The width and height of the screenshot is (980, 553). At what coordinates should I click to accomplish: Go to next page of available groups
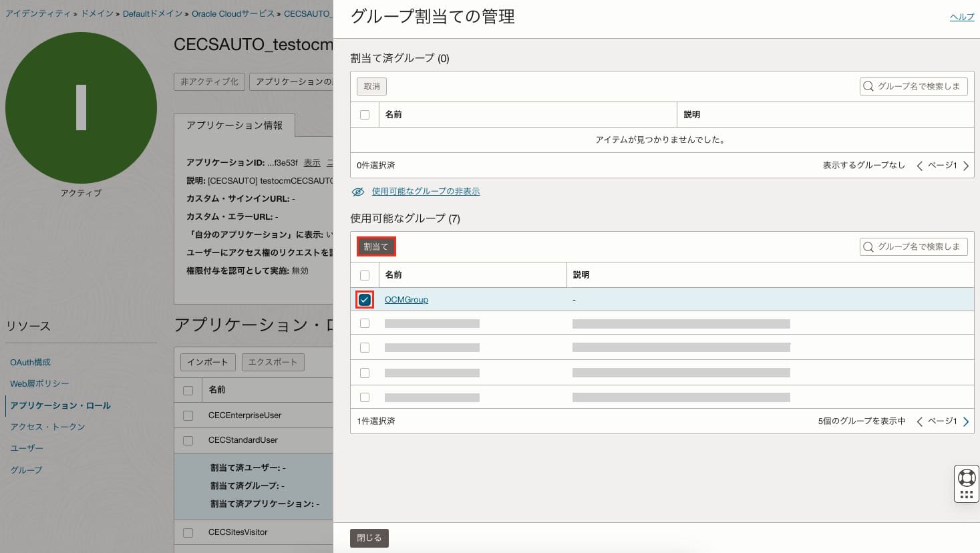pyautogui.click(x=966, y=421)
